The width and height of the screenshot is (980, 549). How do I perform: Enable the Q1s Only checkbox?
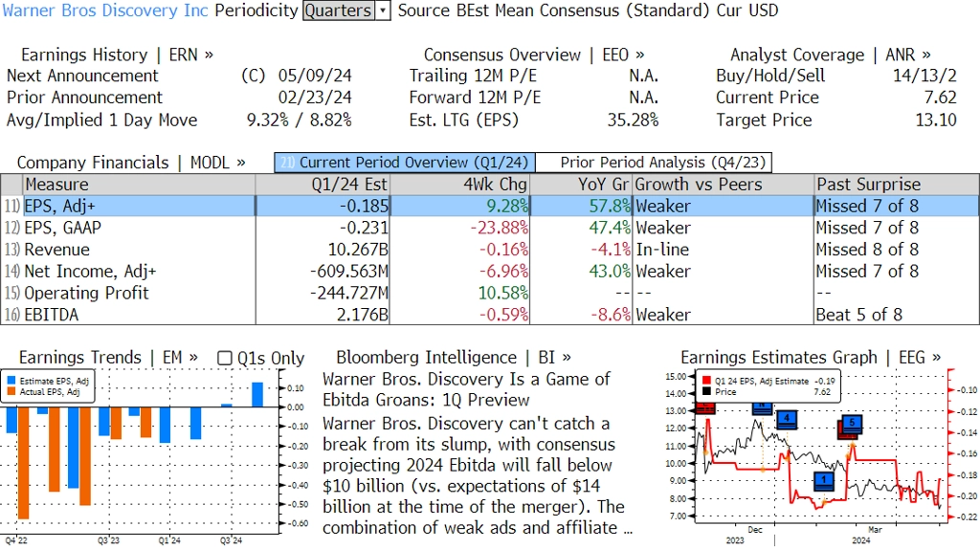(224, 358)
